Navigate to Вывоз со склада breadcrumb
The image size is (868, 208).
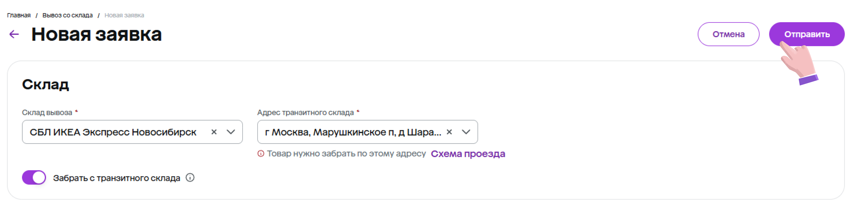tap(67, 15)
